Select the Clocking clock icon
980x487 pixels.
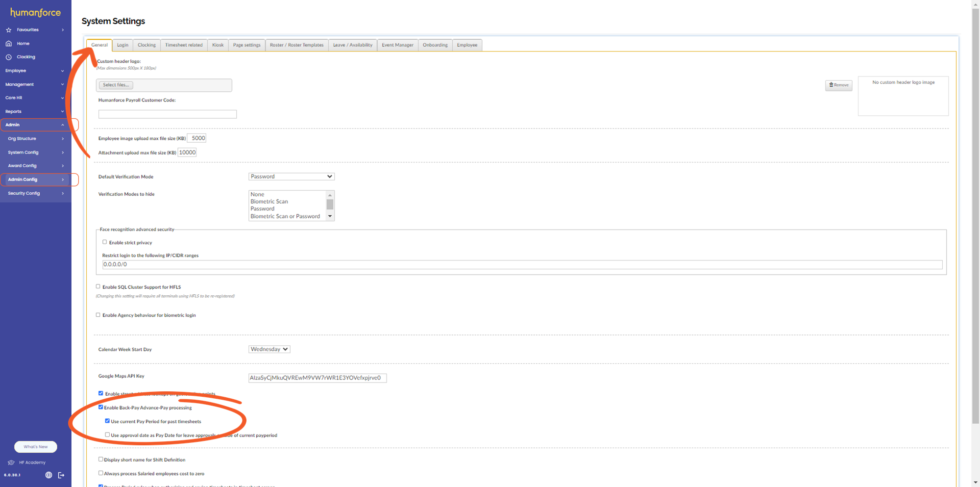click(x=8, y=56)
